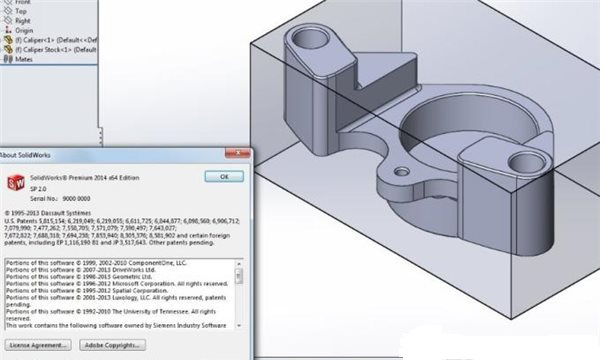
Task: Select the Right plane in feature tree
Action: pos(23,21)
